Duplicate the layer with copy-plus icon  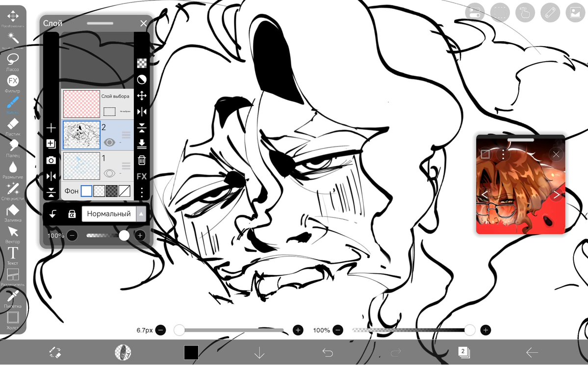(51, 144)
